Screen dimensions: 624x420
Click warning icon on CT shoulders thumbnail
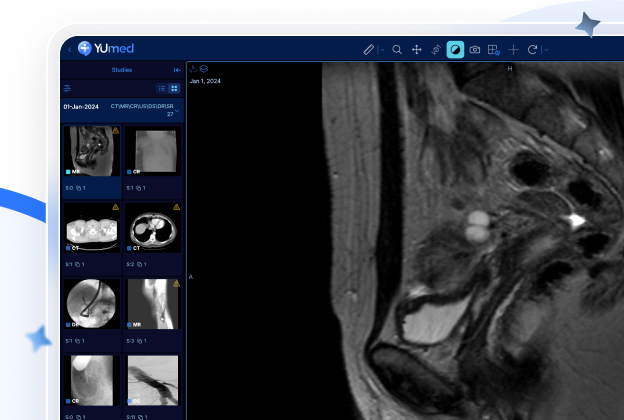(x=115, y=207)
